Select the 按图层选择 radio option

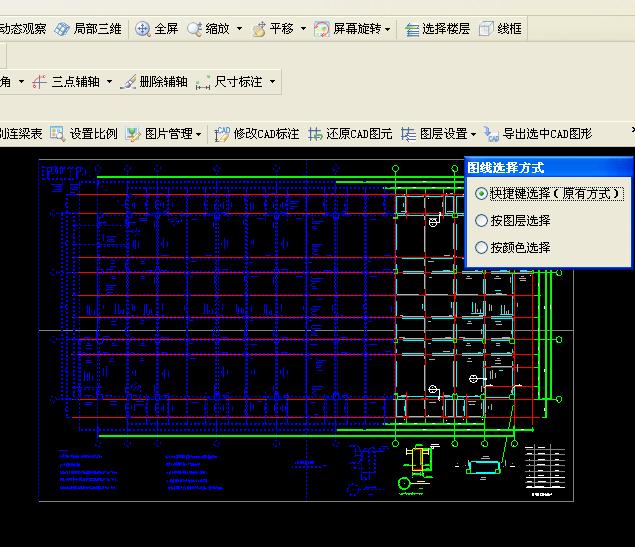[x=513, y=221]
